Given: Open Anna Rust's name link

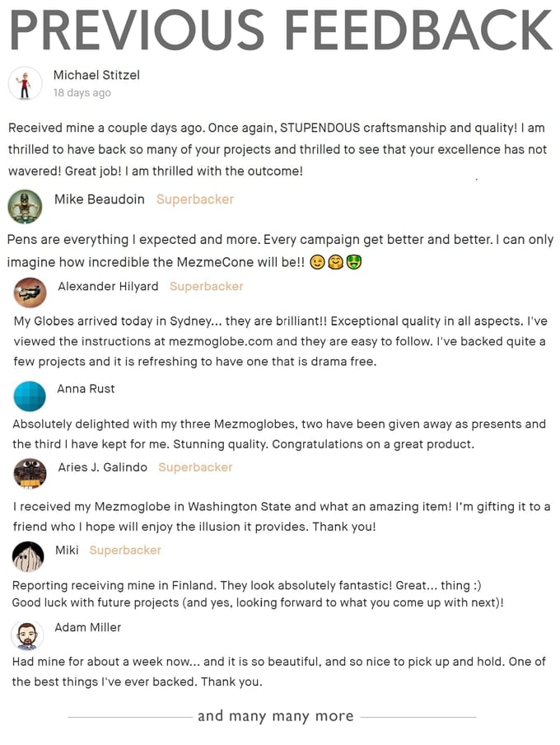Looking at the screenshot, I should pyautogui.click(x=86, y=389).
